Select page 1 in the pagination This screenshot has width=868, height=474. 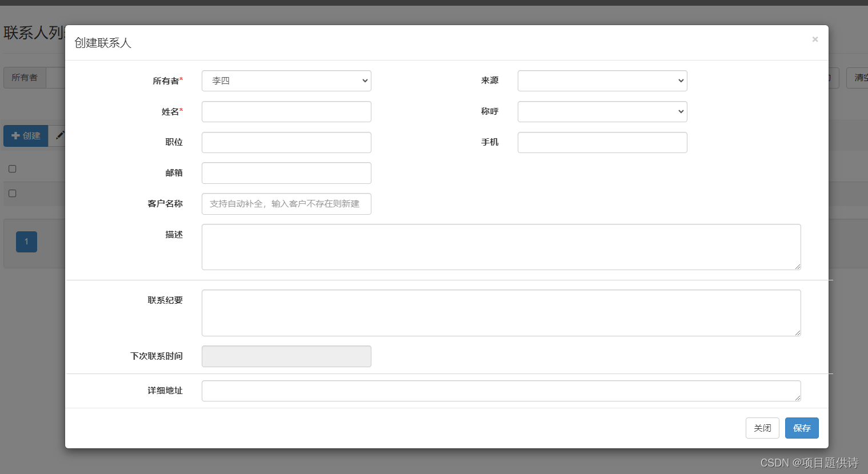pos(26,242)
